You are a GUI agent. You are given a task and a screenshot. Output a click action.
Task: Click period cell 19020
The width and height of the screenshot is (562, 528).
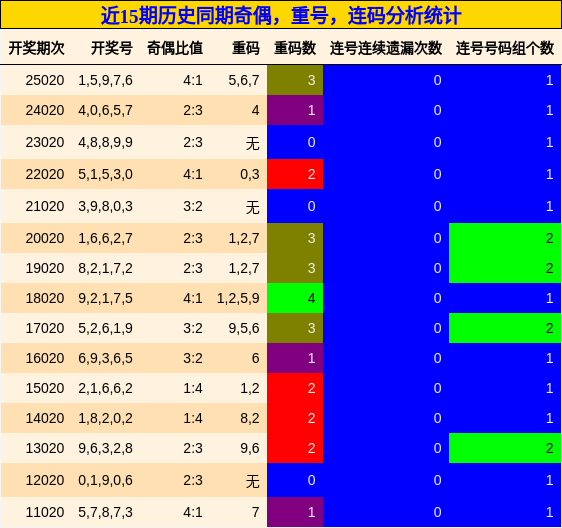pos(45,268)
